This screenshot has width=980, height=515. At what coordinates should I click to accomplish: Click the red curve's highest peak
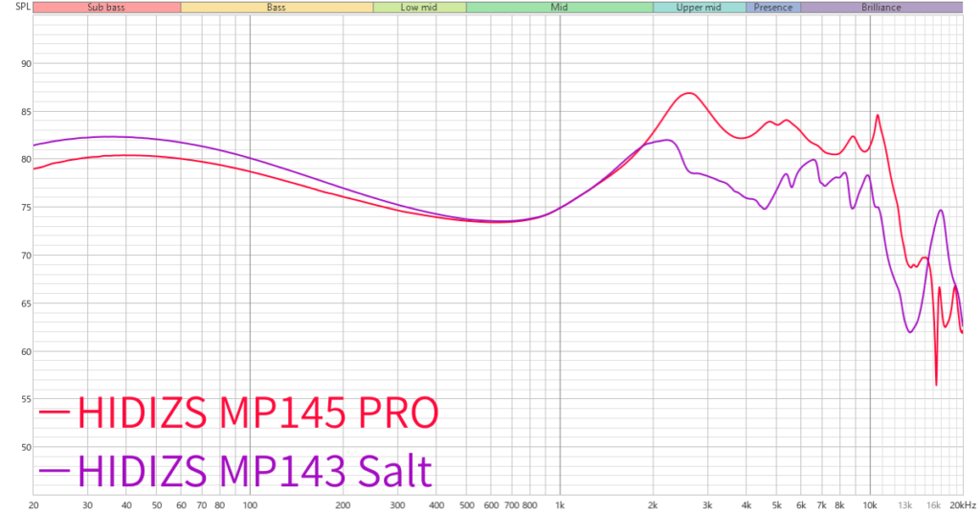[x=688, y=93]
